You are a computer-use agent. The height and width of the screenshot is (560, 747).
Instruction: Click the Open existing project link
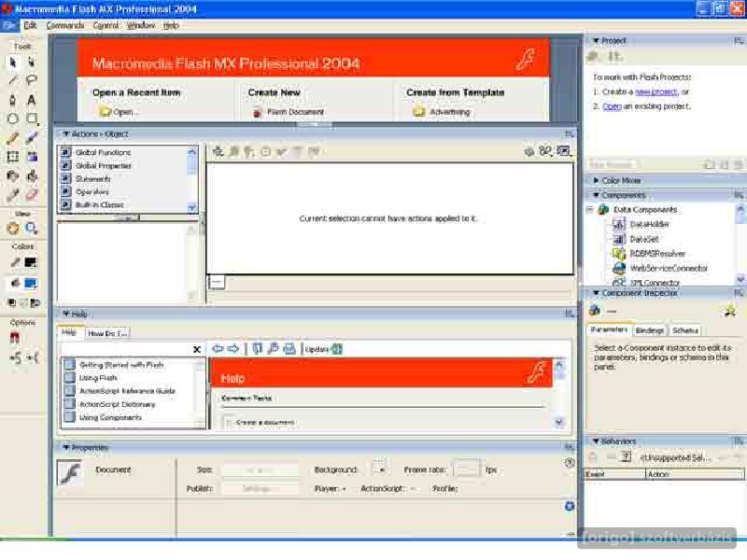[x=612, y=106]
